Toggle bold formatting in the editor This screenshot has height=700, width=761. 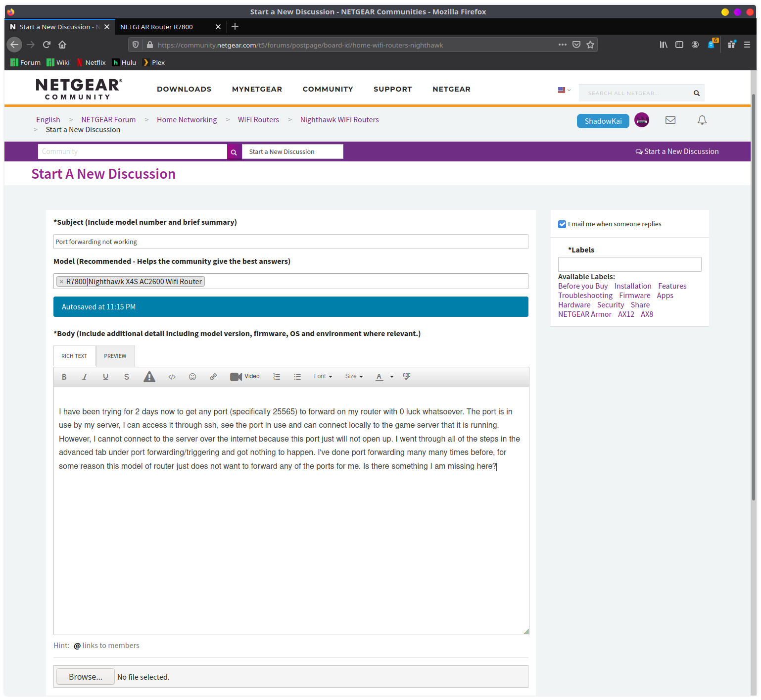[64, 377]
